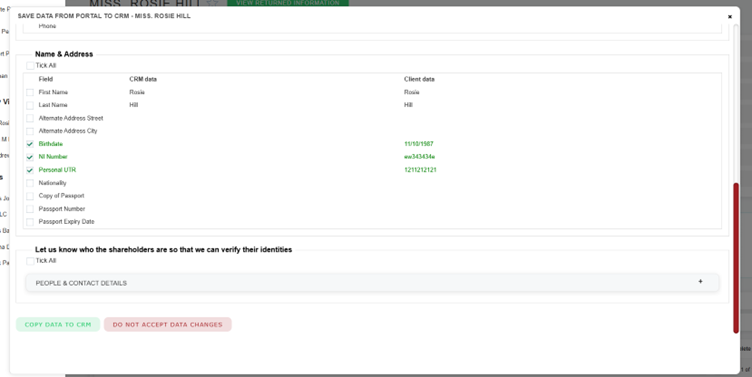The height and width of the screenshot is (377, 752).
Task: Check the Passport Number checkbox
Action: [x=30, y=209]
